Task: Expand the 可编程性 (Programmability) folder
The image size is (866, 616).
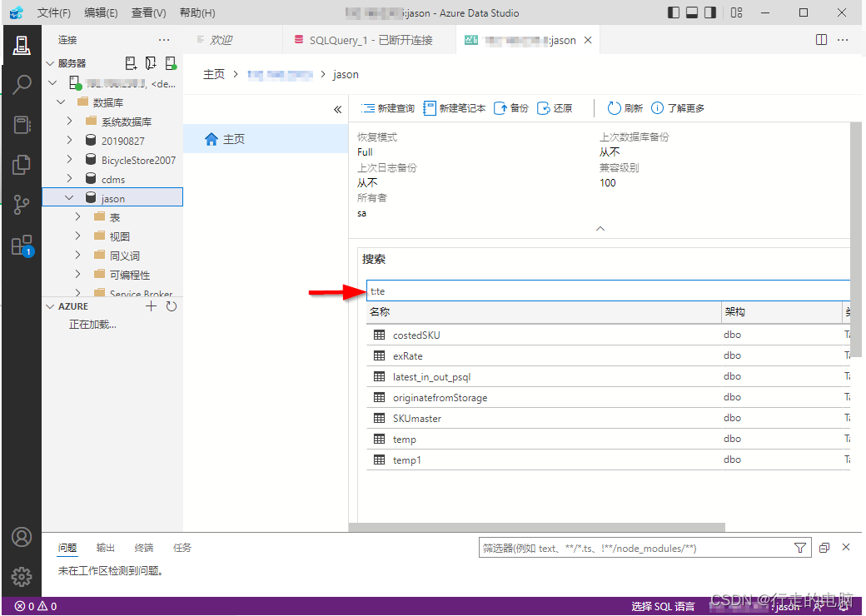Action: tap(77, 274)
